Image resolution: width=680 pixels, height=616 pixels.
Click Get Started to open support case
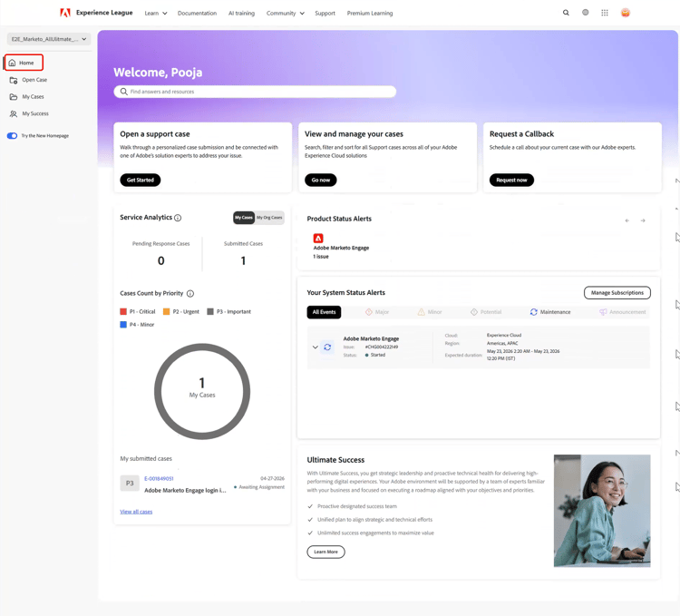click(140, 180)
